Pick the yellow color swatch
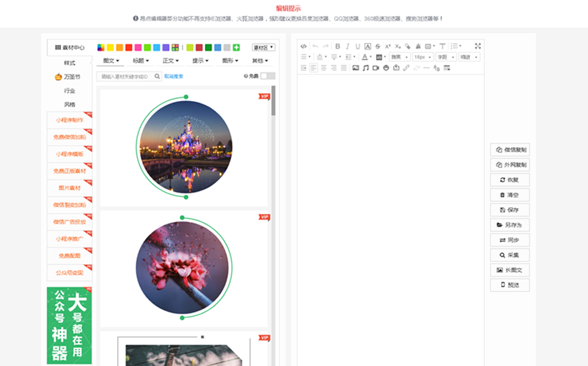The image size is (588, 366). (x=110, y=48)
